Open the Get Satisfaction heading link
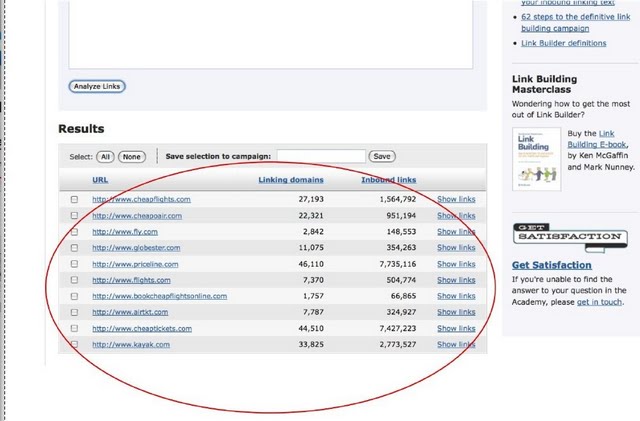 (552, 265)
